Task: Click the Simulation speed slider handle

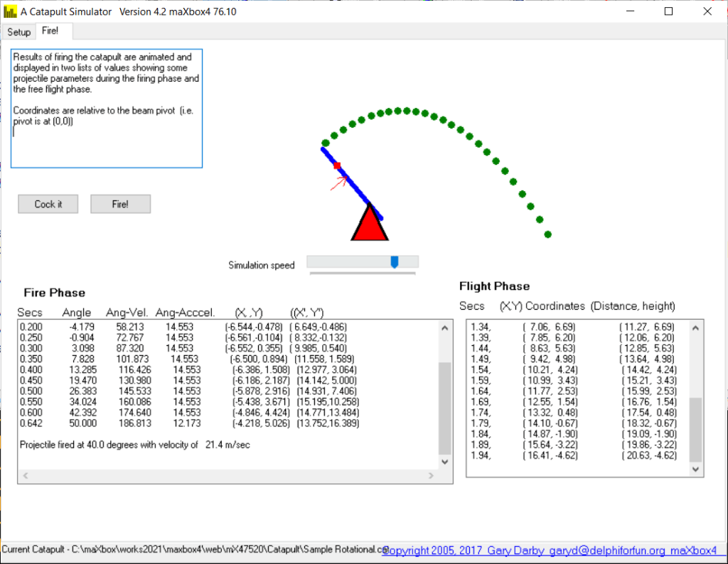Action: coord(394,262)
